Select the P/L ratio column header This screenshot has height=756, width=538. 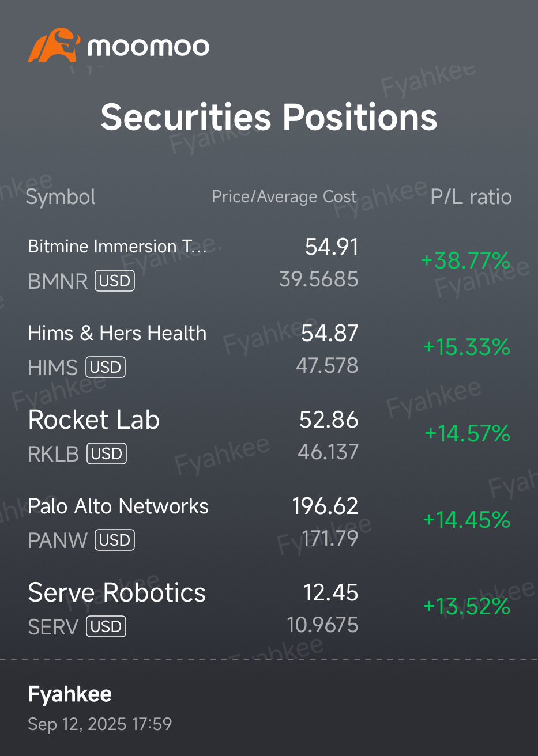pyautogui.click(x=471, y=197)
